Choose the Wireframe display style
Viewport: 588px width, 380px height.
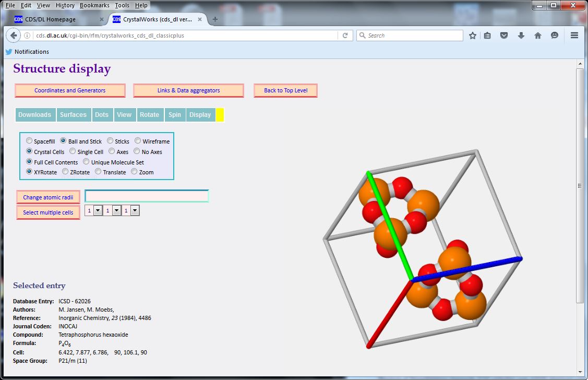coord(138,140)
